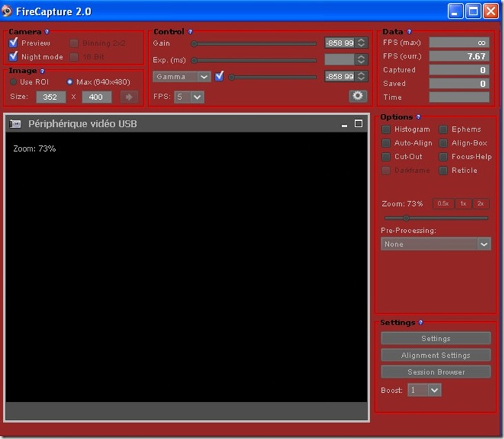This screenshot has width=504, height=439.
Task: Enable the Ephems option
Action: coord(443,129)
